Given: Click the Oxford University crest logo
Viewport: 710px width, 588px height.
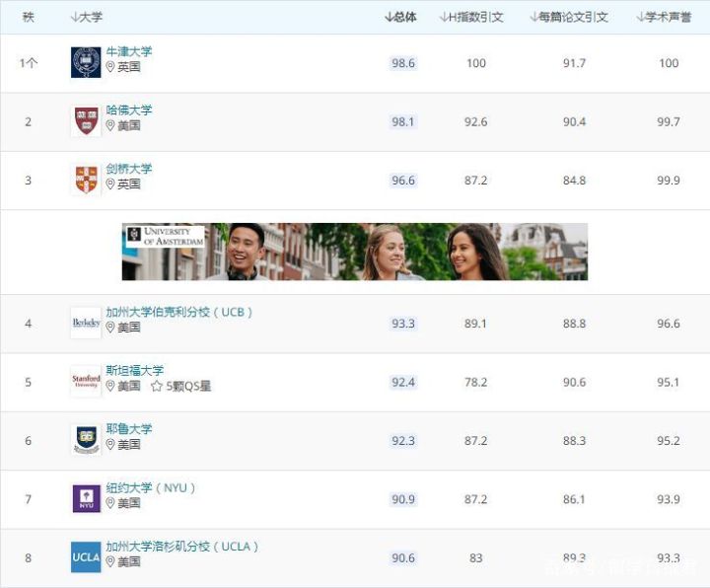Looking at the screenshot, I should click(x=86, y=62).
